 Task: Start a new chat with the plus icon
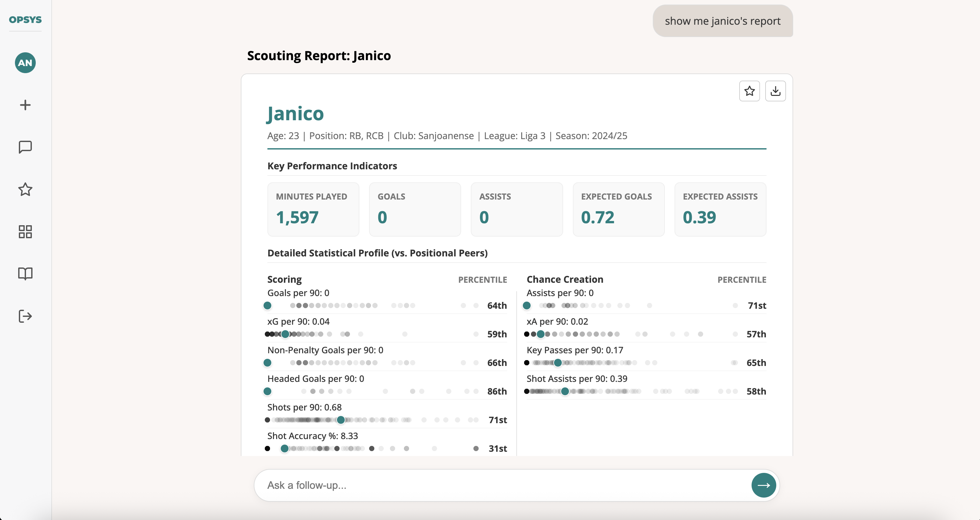[25, 105]
